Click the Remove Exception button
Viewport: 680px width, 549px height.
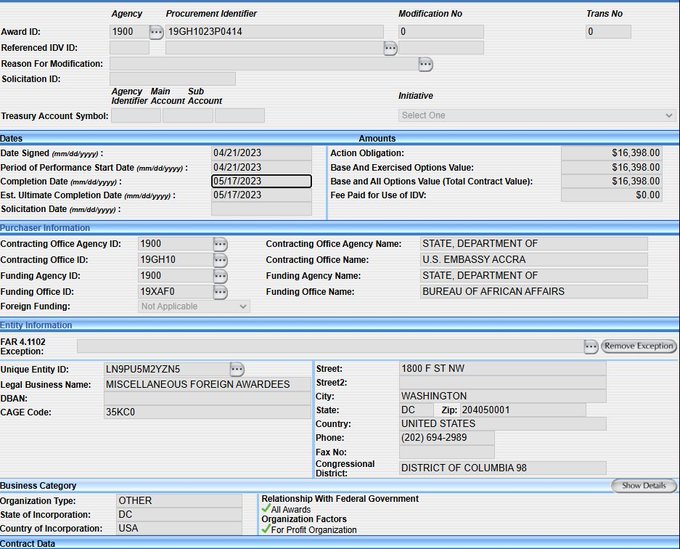[638, 346]
